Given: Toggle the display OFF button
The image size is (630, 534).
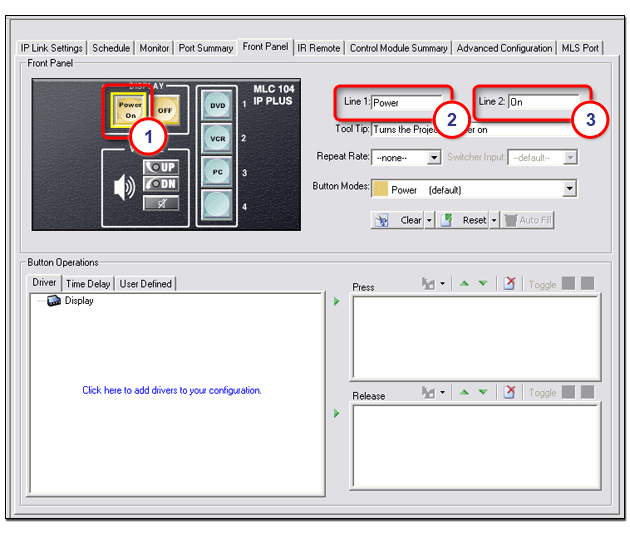Looking at the screenshot, I should click(166, 107).
